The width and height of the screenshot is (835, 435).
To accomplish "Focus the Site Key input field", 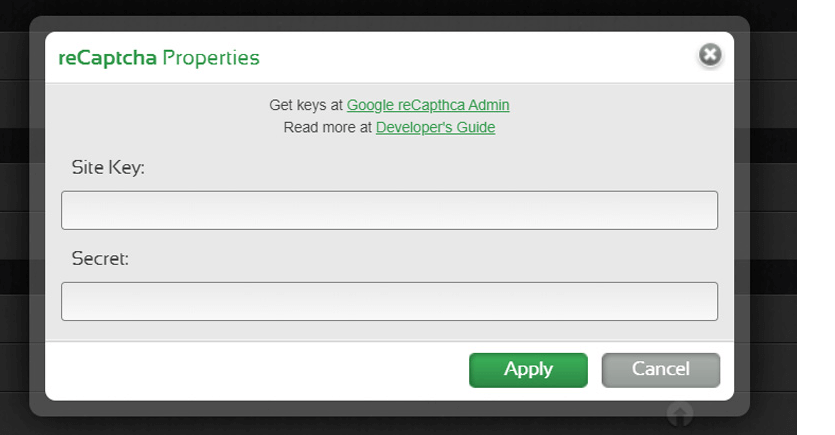I will point(389,211).
